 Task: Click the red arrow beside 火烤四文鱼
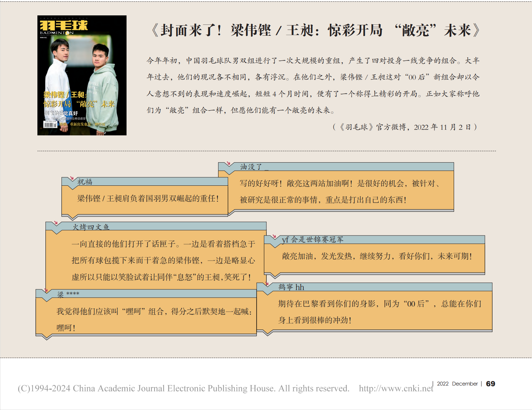pyautogui.click(x=56, y=223)
